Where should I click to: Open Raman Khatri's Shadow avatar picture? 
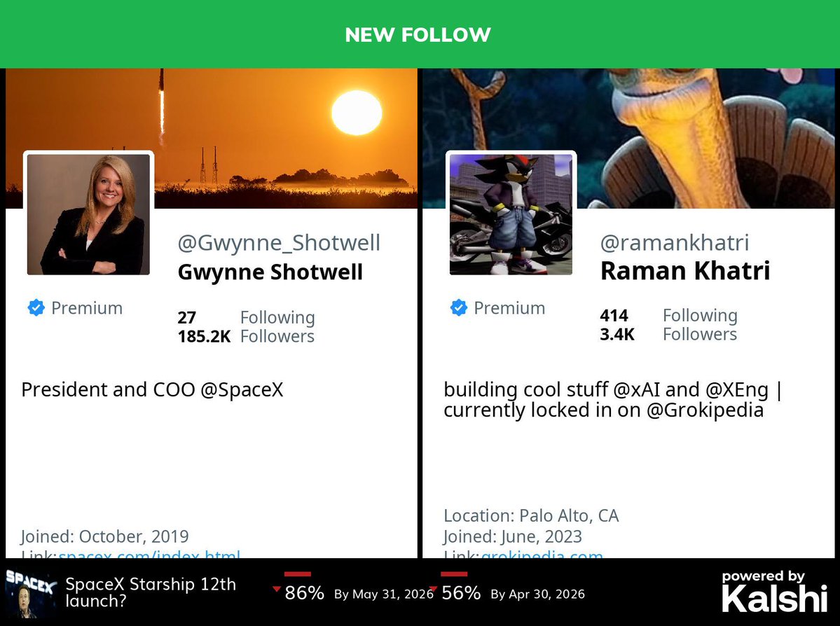(511, 214)
